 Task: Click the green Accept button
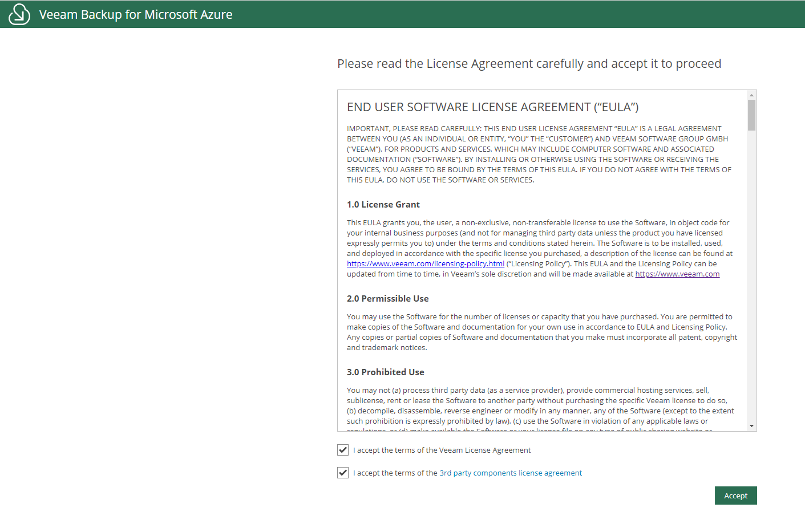point(735,496)
